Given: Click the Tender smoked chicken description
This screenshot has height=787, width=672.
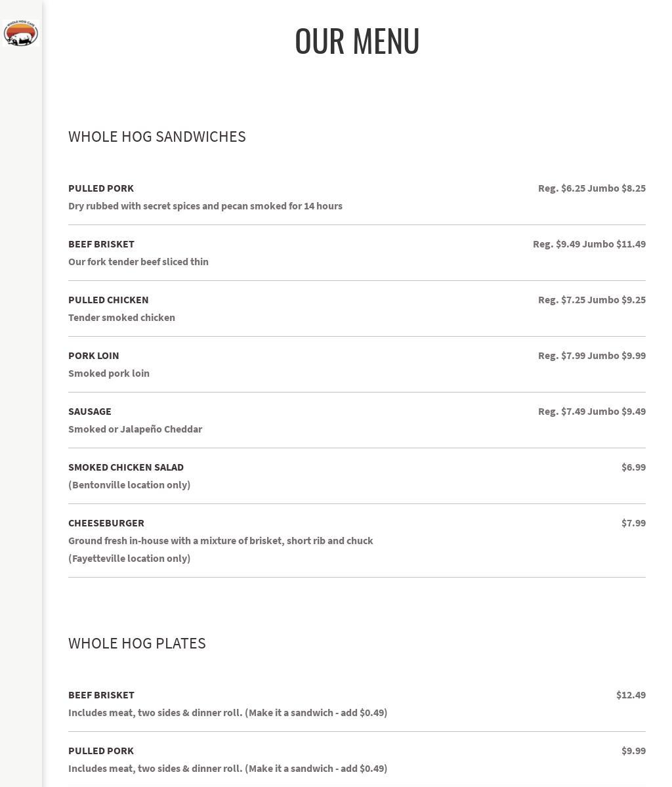Looking at the screenshot, I should [x=121, y=318].
